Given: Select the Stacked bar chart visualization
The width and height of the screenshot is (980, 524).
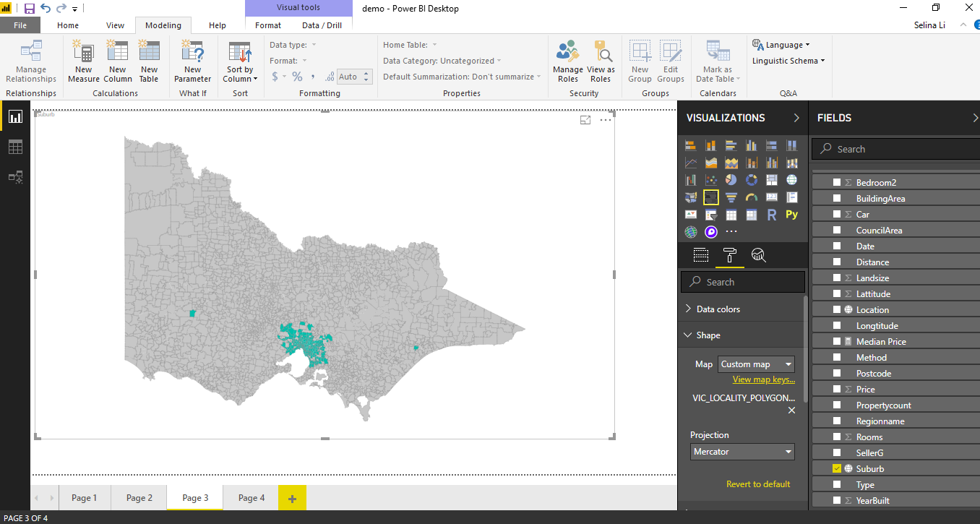Looking at the screenshot, I should point(690,145).
